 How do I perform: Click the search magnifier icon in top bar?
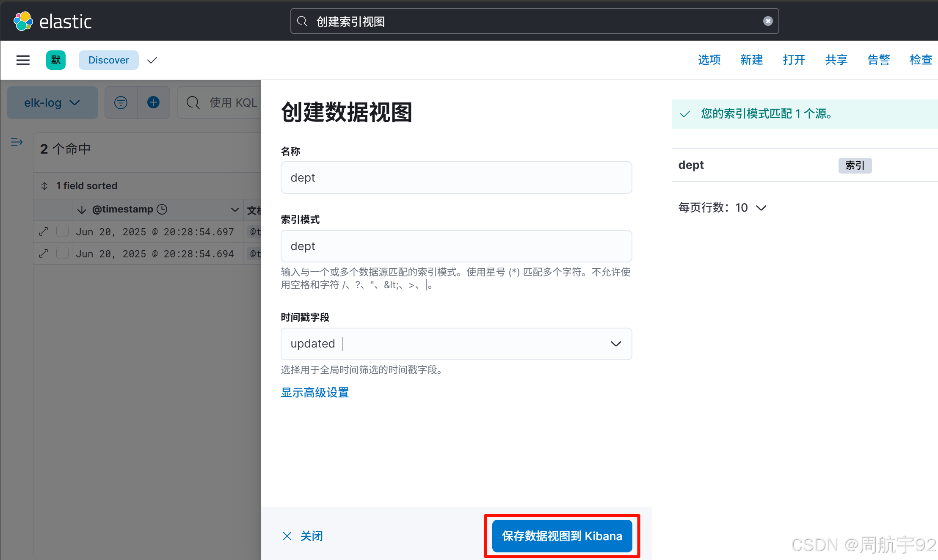[x=302, y=21]
